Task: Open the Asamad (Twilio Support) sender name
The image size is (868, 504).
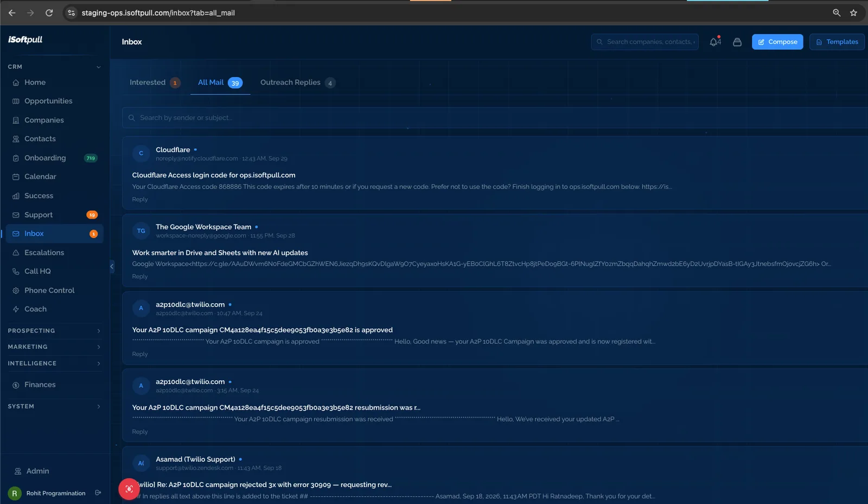Action: click(x=195, y=459)
